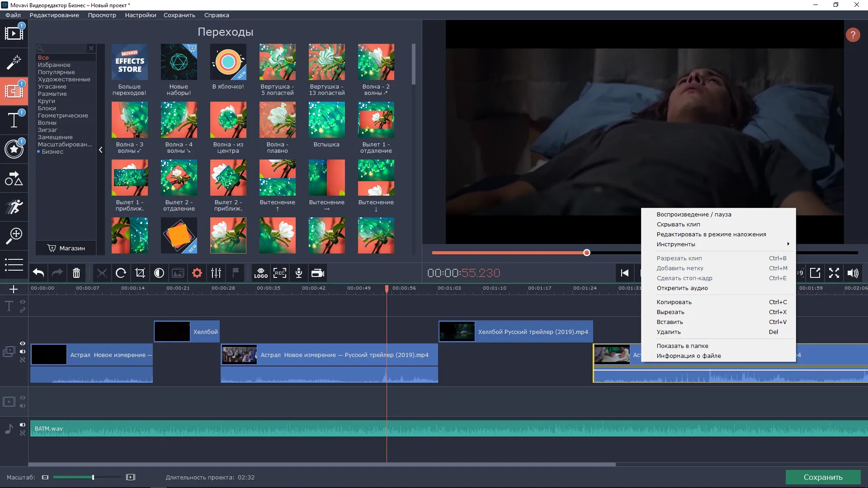The width and height of the screenshot is (868, 488).
Task: Mute the main video track audio
Action: click(23, 352)
